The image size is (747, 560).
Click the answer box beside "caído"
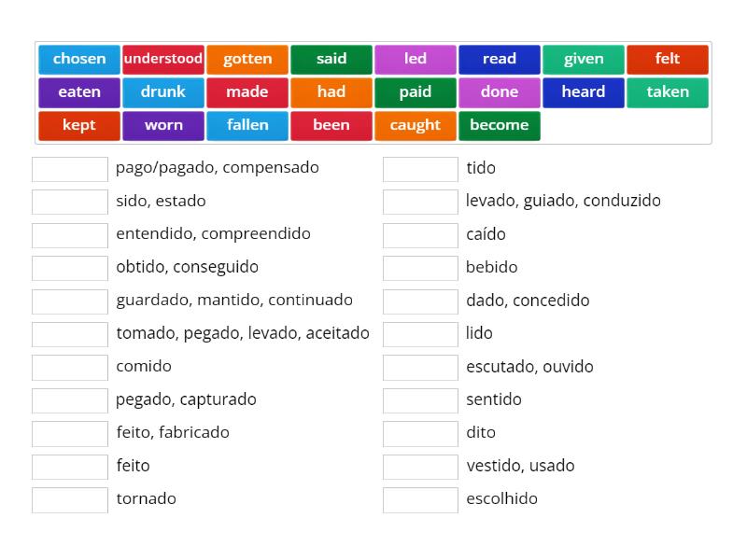coord(420,235)
